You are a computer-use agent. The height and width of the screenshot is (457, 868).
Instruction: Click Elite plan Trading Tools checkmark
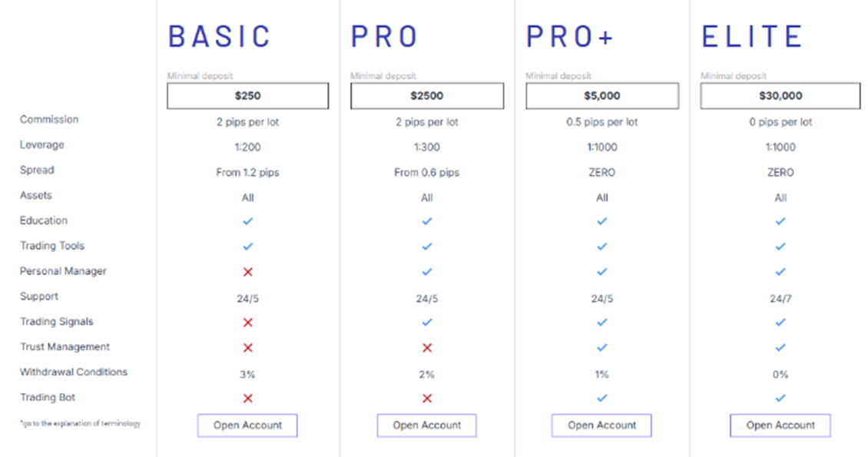pos(780,247)
